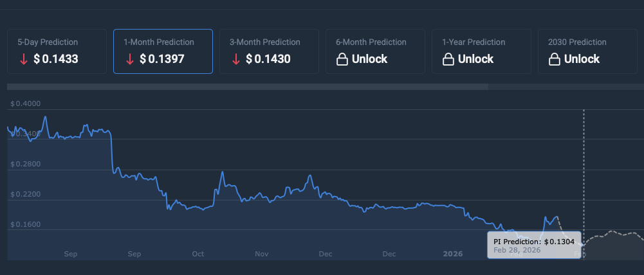The height and width of the screenshot is (275, 644).
Task: Click the $0.1600 y-axis label
Action: pyautogui.click(x=26, y=224)
